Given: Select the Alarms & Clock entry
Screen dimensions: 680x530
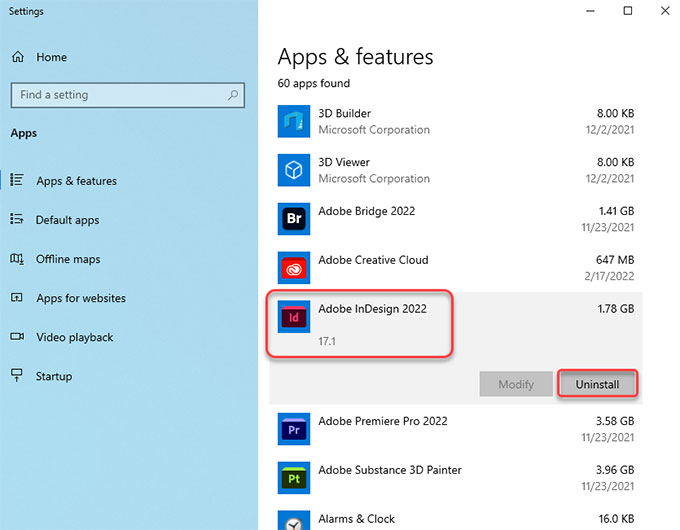Looking at the screenshot, I should tap(356, 519).
